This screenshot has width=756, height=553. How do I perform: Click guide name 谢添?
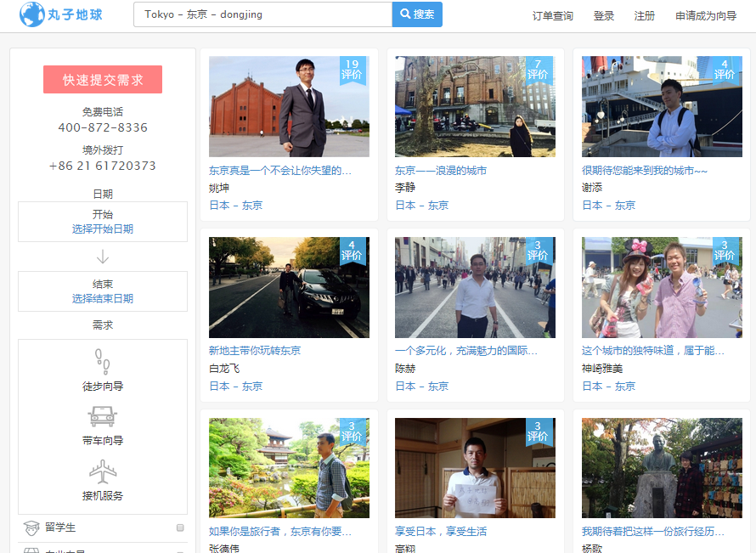[x=592, y=188]
